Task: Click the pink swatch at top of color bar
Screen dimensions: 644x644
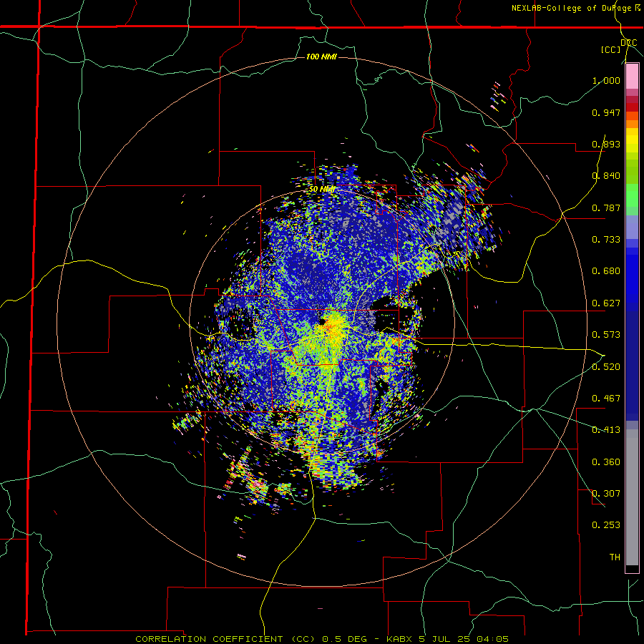Action: pos(632,76)
